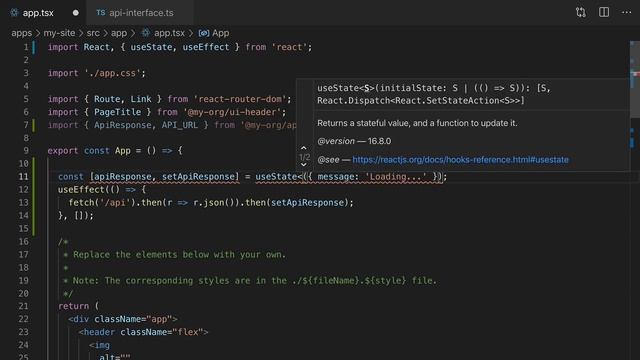Split the editor to the right
The image size is (640, 360).
point(604,12)
